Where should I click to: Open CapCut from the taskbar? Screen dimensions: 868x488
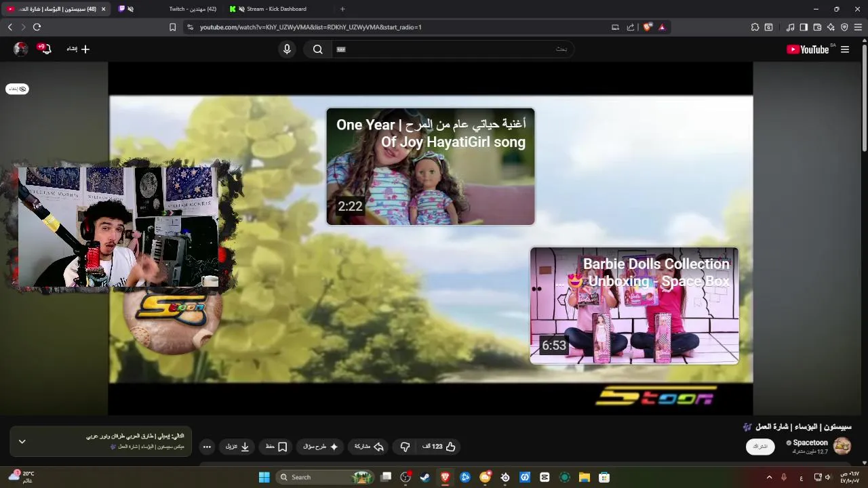tap(545, 477)
